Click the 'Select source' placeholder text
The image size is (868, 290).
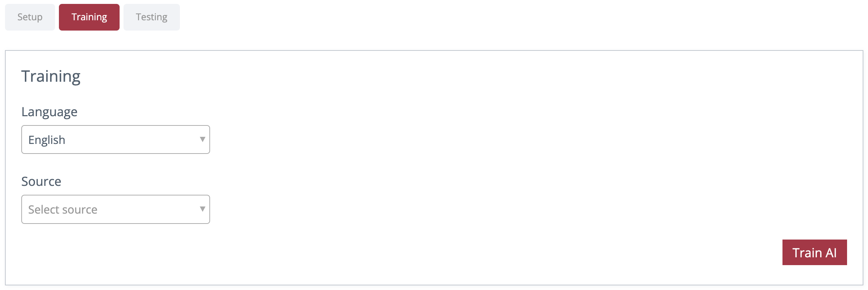(x=63, y=210)
